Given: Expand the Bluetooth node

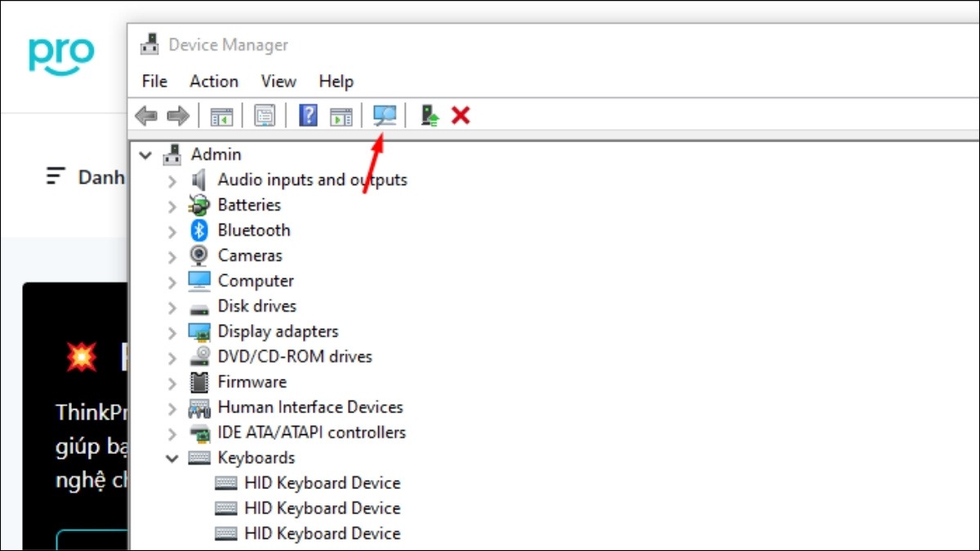Looking at the screenshot, I should [x=171, y=231].
